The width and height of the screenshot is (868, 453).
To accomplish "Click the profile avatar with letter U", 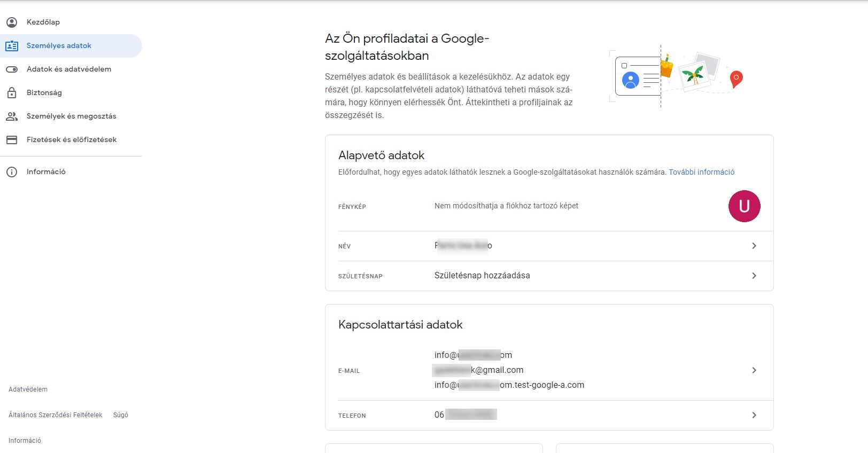I will (x=744, y=206).
